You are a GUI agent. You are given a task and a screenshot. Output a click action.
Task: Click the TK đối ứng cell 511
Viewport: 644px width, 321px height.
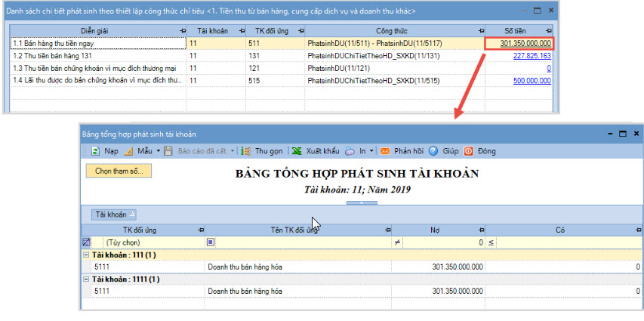275,43
